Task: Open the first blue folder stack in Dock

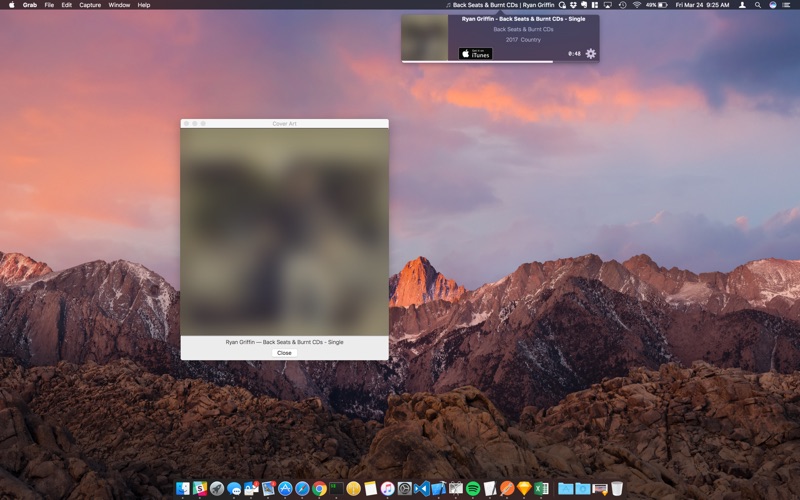Action: click(566, 488)
